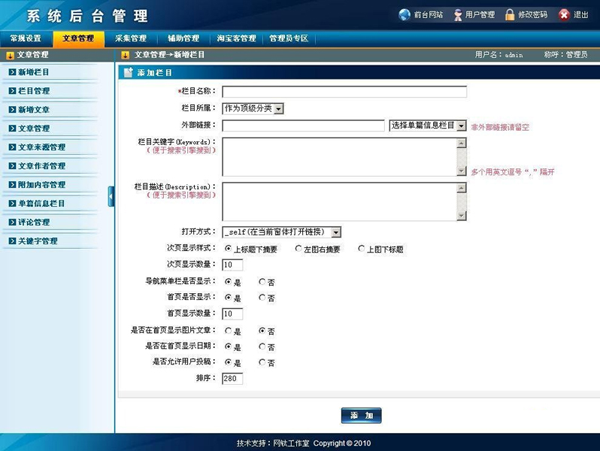Click the 修改密码 padlock icon
600x451 pixels.
point(510,15)
